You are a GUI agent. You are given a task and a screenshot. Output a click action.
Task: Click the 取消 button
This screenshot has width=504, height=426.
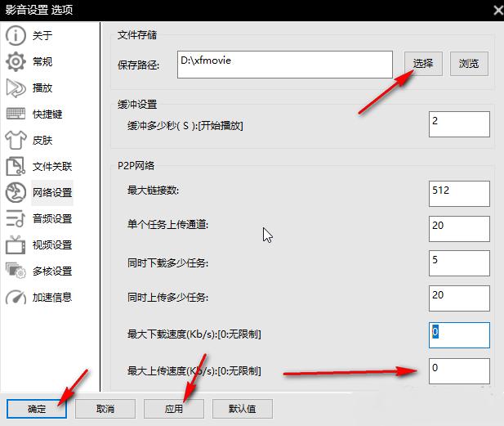pos(105,408)
